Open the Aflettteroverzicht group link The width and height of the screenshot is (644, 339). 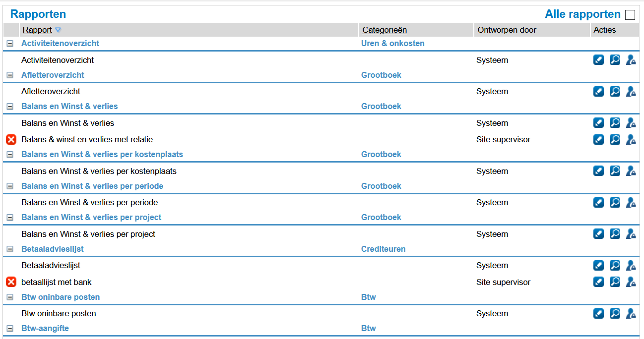[x=53, y=75]
